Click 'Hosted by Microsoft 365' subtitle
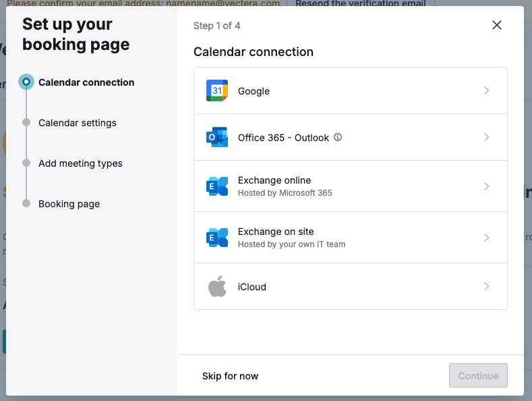This screenshot has height=401, width=532. (285, 192)
